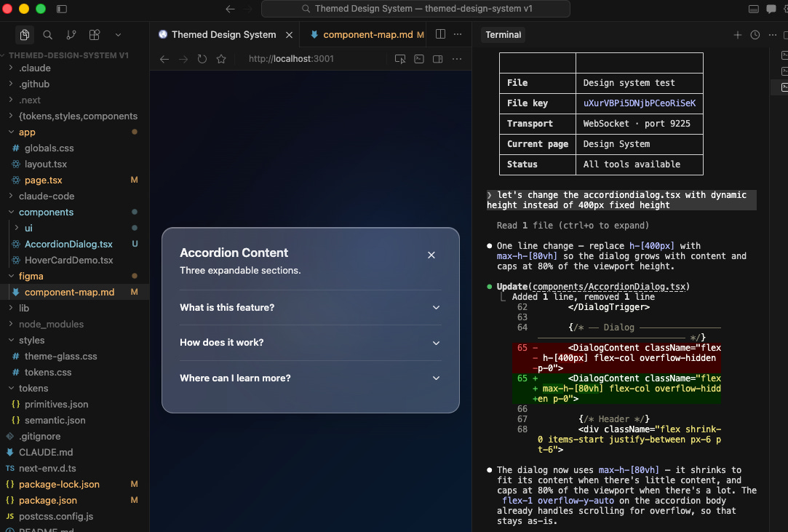
Task: Close the Accordion Content dialog
Action: click(431, 255)
